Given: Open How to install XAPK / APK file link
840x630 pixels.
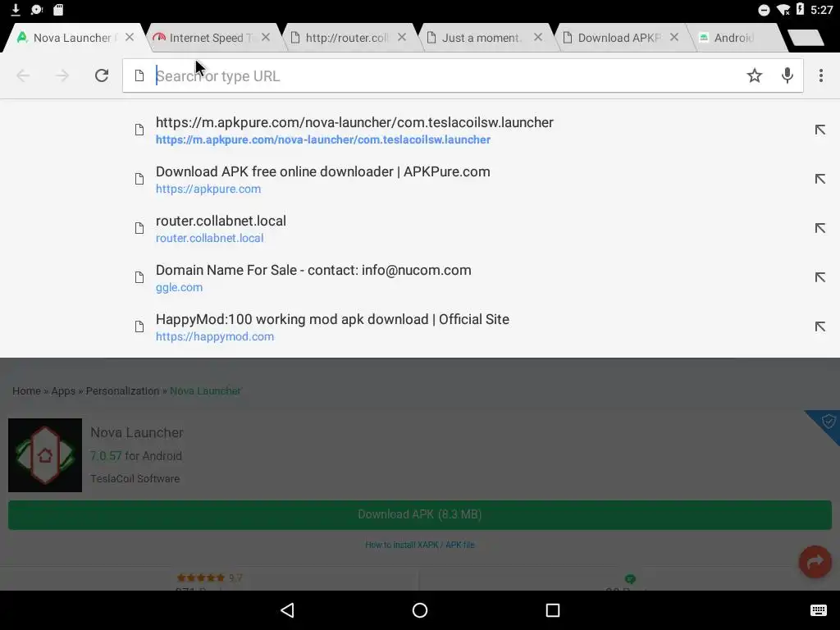Looking at the screenshot, I should pyautogui.click(x=420, y=545).
